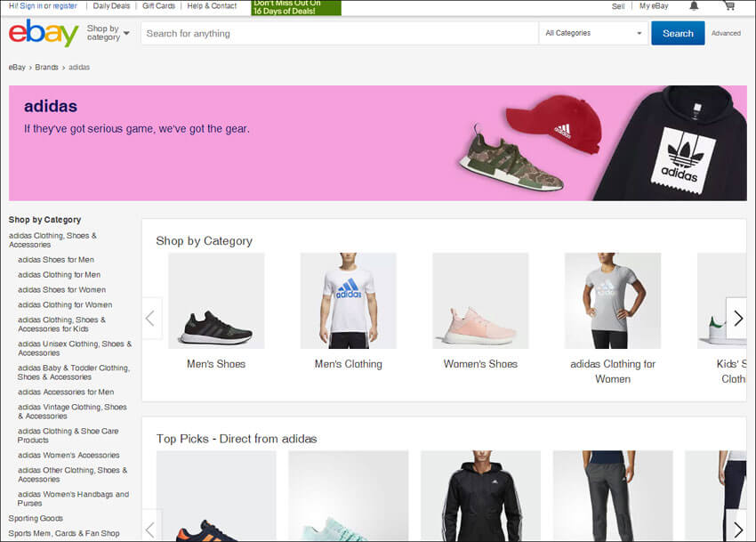Open My eBay
The image size is (756, 542).
[x=654, y=6]
